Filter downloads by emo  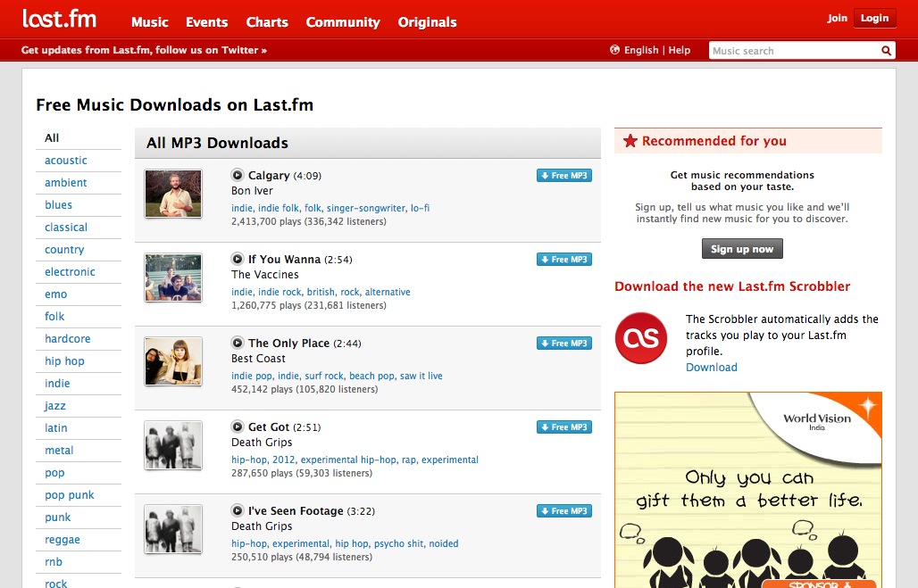pos(55,294)
